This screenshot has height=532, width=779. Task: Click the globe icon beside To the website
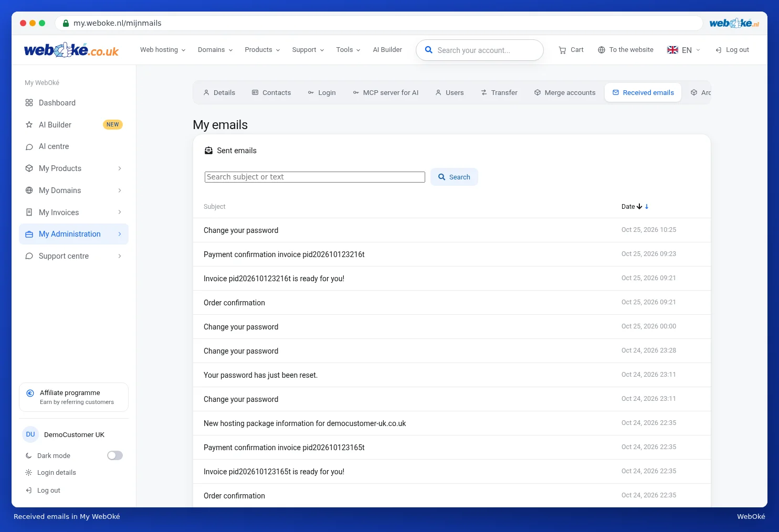602,50
